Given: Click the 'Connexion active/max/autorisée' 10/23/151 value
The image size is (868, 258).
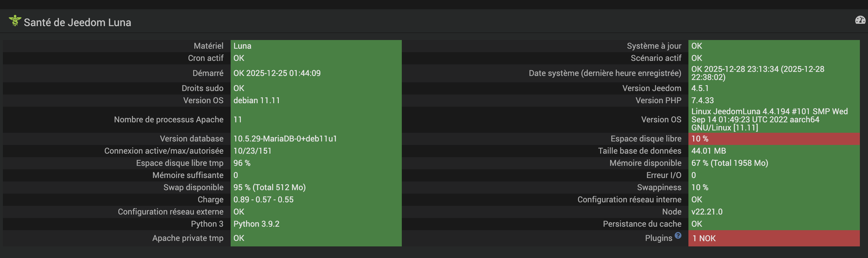Looking at the screenshot, I should point(252,151).
